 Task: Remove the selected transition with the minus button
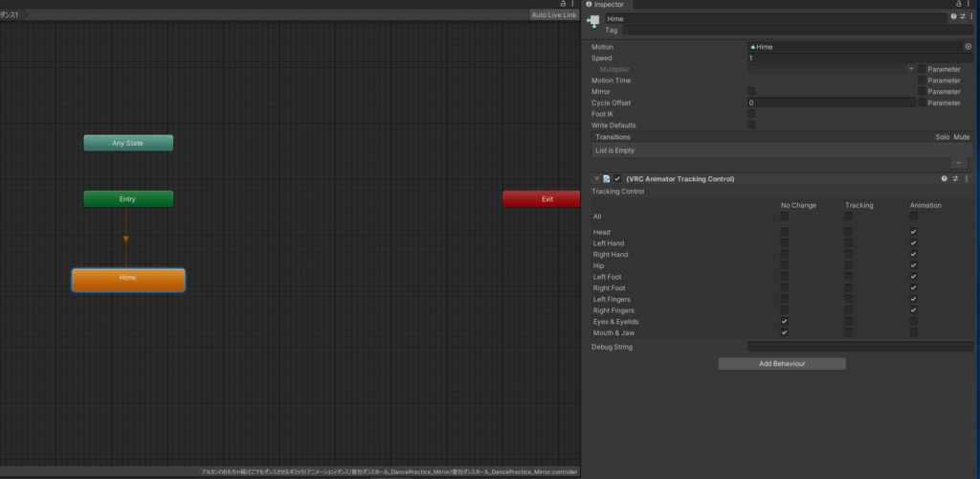[959, 163]
